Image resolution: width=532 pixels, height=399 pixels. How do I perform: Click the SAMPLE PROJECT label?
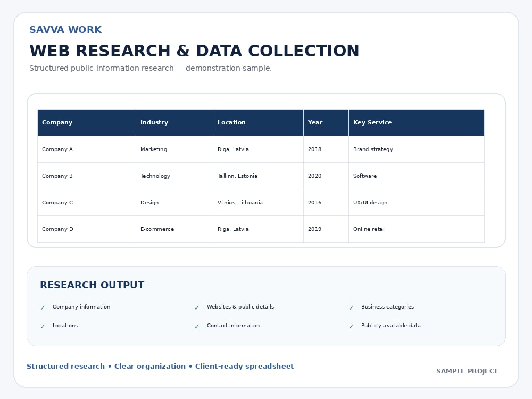coord(467,371)
